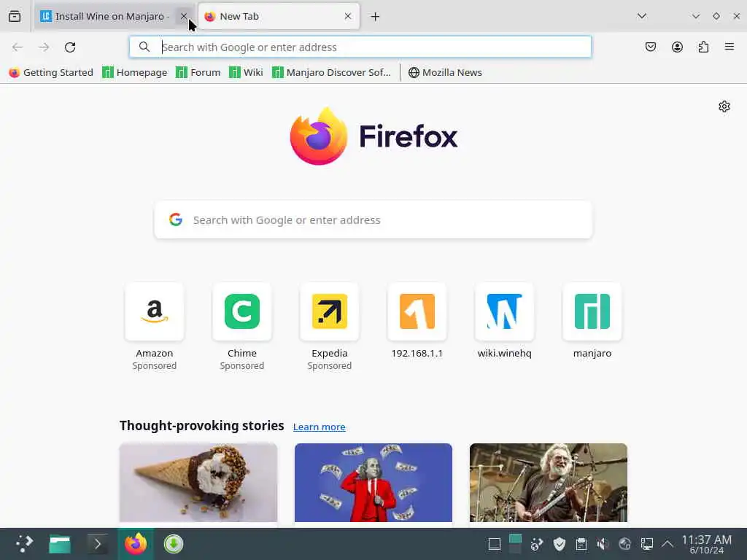The image size is (747, 560).
Task: Open the Manjaro Discover Software bookmark
Action: pos(331,72)
